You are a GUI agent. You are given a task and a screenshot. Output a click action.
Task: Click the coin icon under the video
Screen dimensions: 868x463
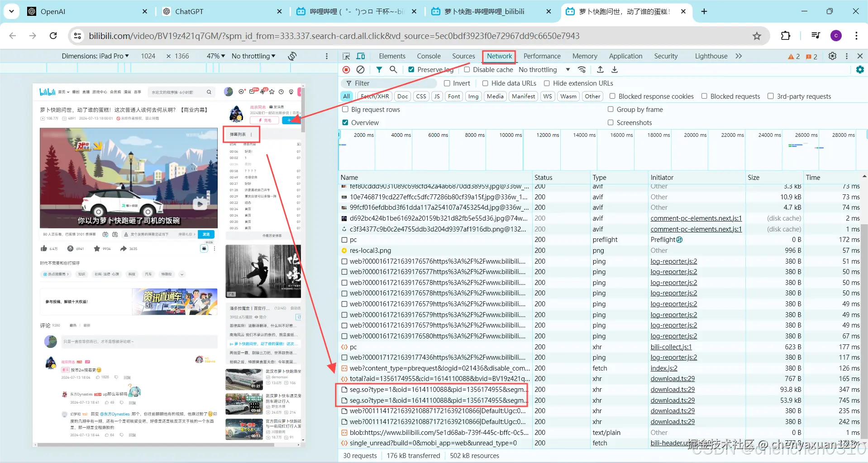pos(70,248)
